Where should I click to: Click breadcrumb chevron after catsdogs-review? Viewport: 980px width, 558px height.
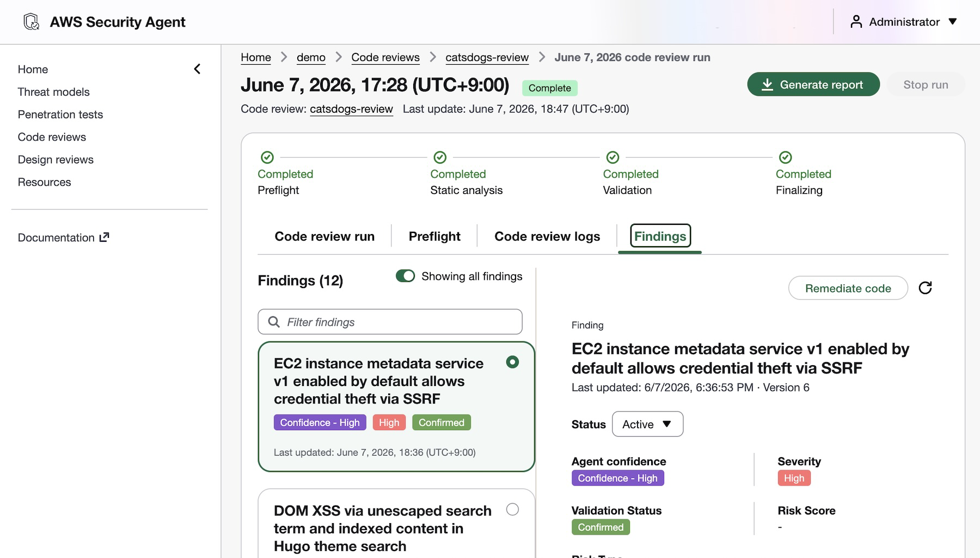[x=542, y=57]
